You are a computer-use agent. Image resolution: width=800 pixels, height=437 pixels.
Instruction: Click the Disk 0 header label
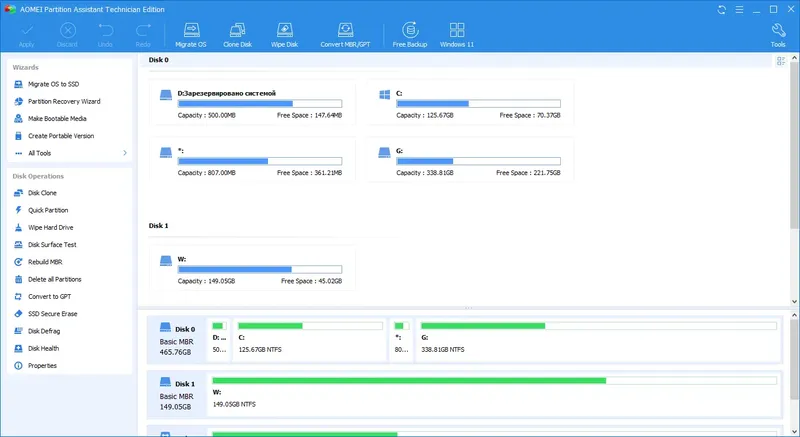coord(159,60)
